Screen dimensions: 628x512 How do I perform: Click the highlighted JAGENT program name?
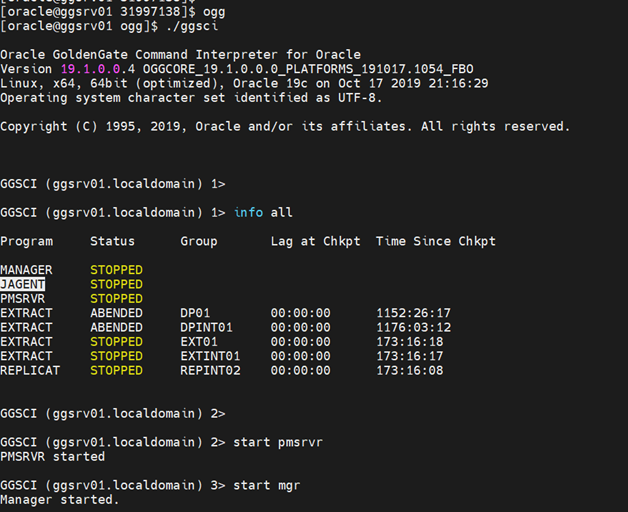coord(23,284)
